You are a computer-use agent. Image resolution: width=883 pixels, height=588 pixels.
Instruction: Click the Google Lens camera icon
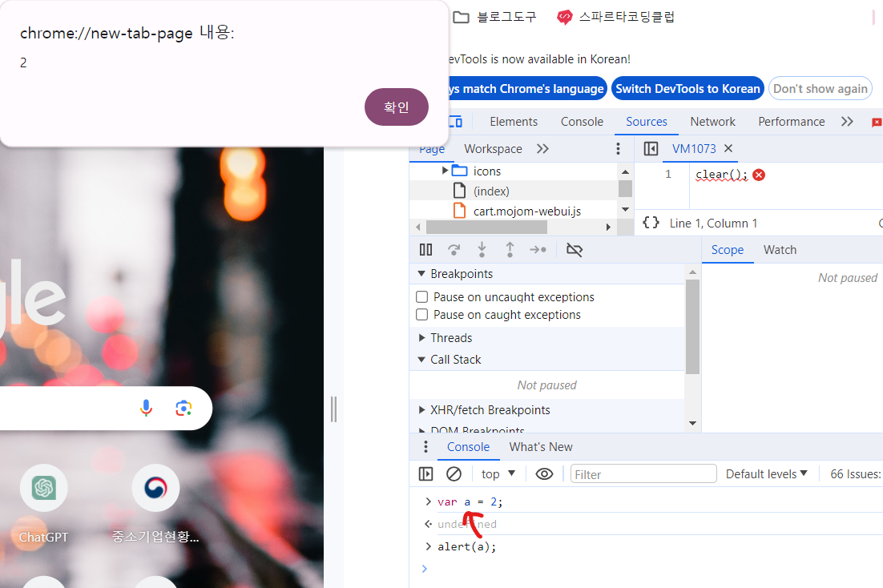pyautogui.click(x=183, y=408)
